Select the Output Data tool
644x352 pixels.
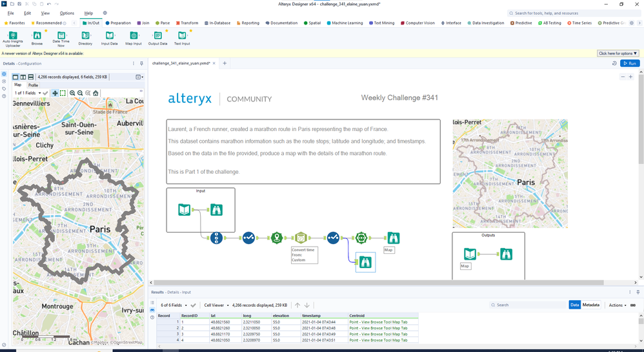click(157, 38)
